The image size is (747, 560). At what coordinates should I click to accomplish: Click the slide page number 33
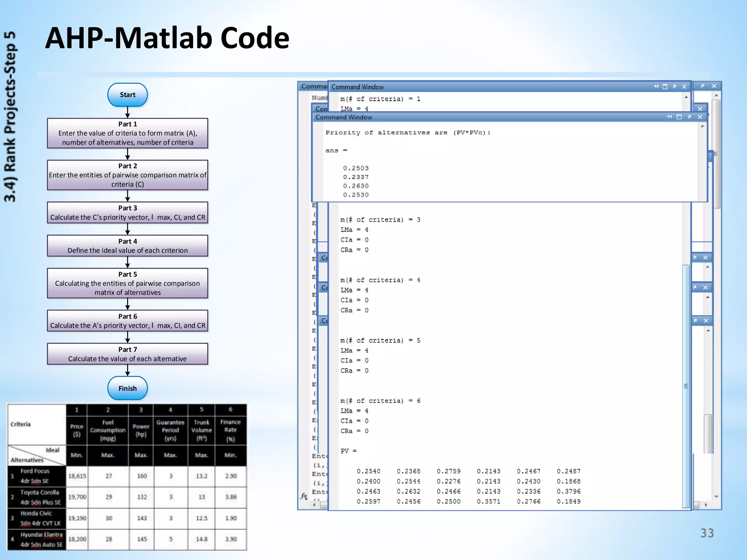click(x=707, y=533)
